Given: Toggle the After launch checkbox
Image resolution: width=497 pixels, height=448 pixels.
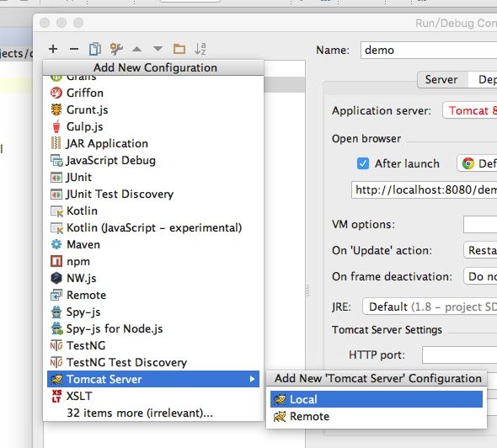Looking at the screenshot, I should tap(362, 163).
